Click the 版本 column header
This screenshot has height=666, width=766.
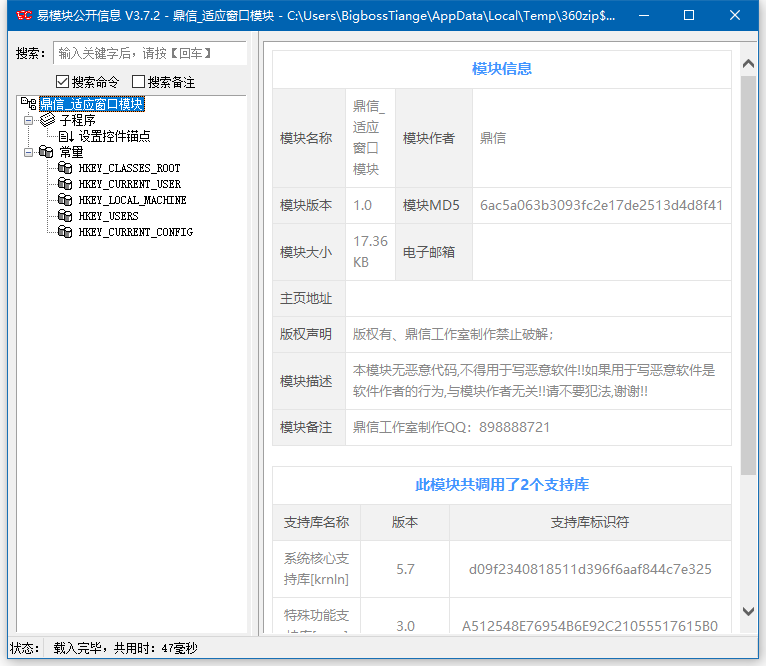pyautogui.click(x=405, y=522)
